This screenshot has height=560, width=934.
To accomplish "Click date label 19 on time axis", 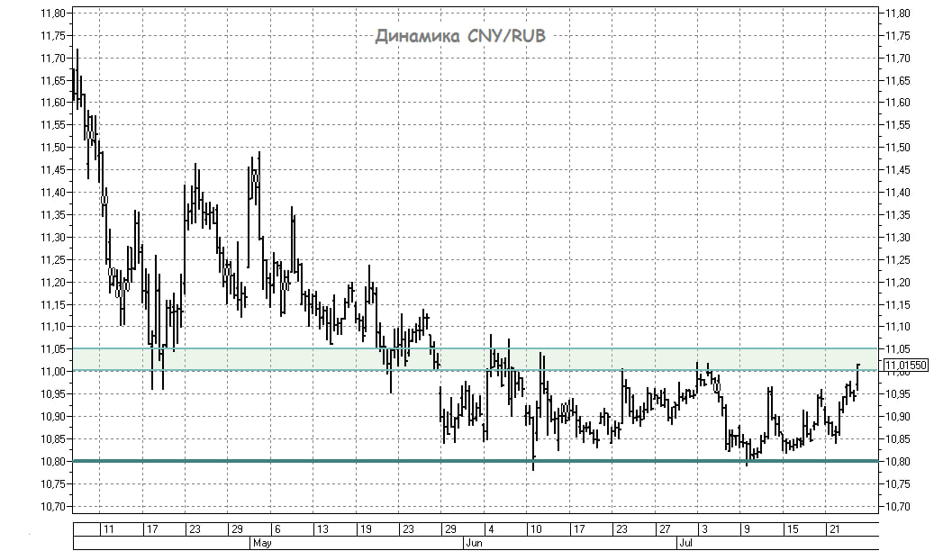I will (x=365, y=529).
